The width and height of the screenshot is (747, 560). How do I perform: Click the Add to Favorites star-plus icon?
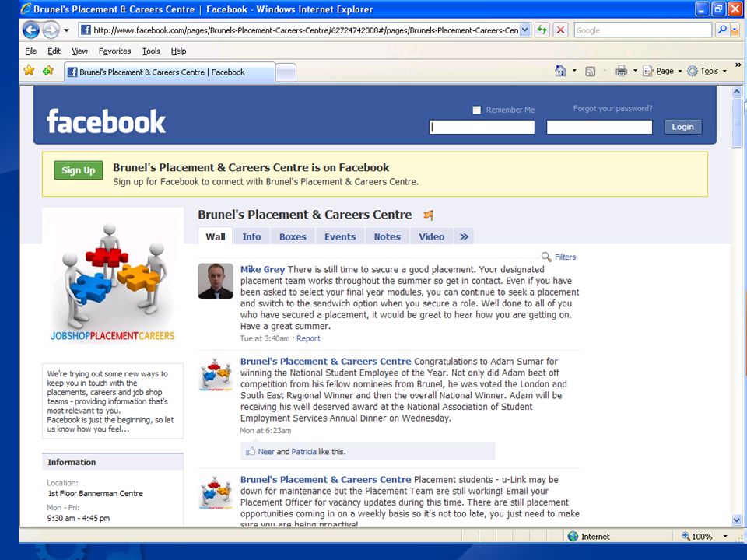(x=48, y=71)
